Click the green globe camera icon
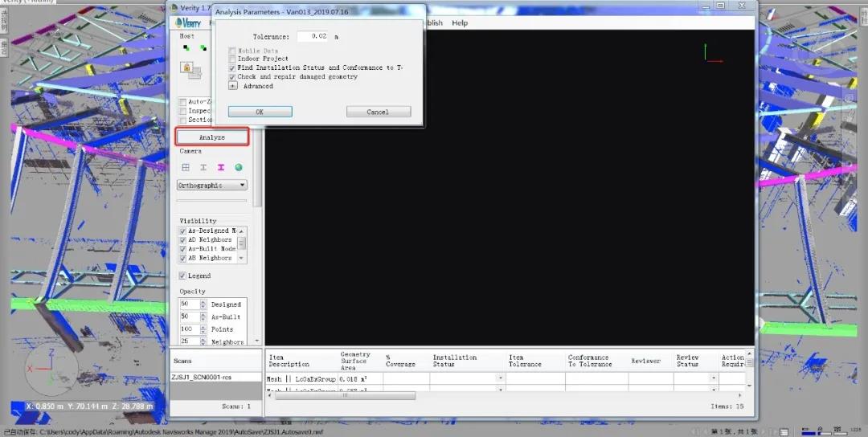868x437 pixels. click(239, 168)
